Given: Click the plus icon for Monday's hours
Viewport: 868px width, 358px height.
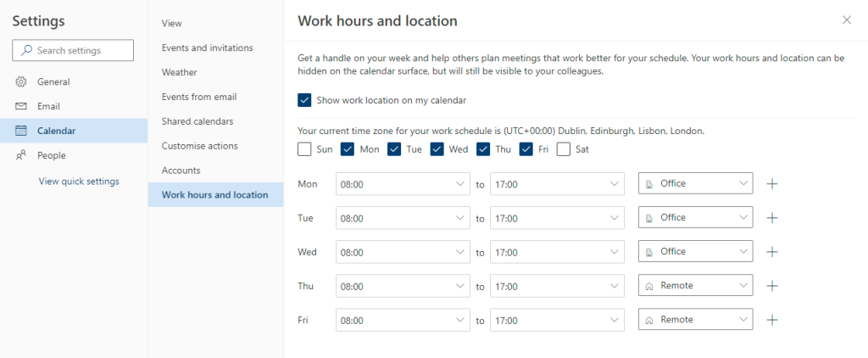Looking at the screenshot, I should tap(771, 183).
